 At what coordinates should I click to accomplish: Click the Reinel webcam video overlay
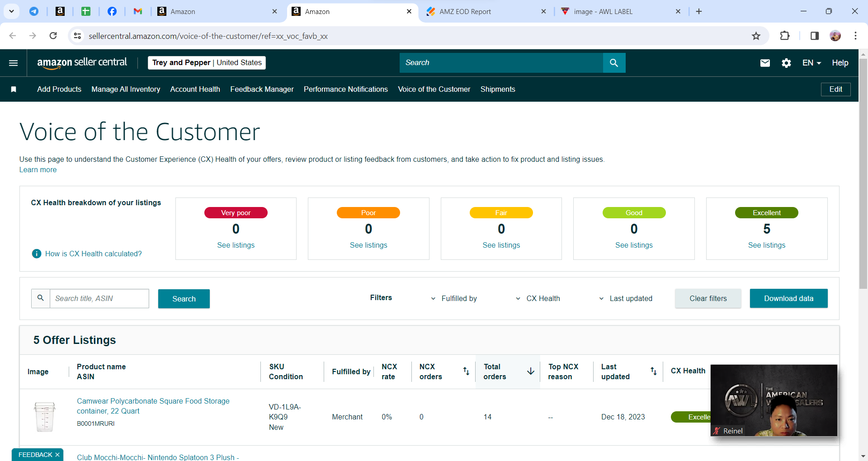[x=774, y=400]
